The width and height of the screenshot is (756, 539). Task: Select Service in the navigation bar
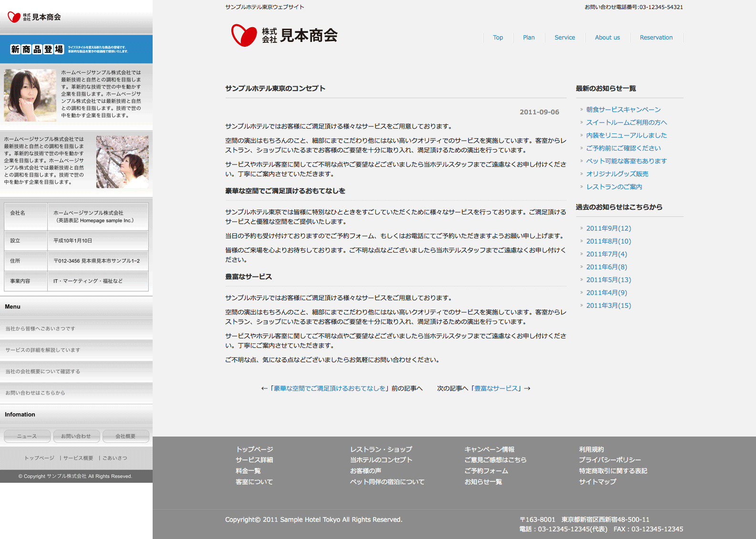[x=564, y=38]
